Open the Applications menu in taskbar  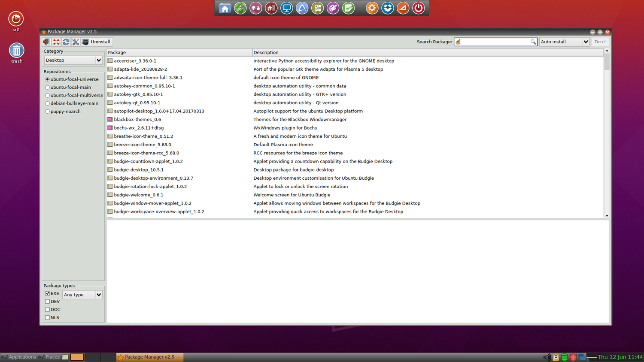coord(19,357)
